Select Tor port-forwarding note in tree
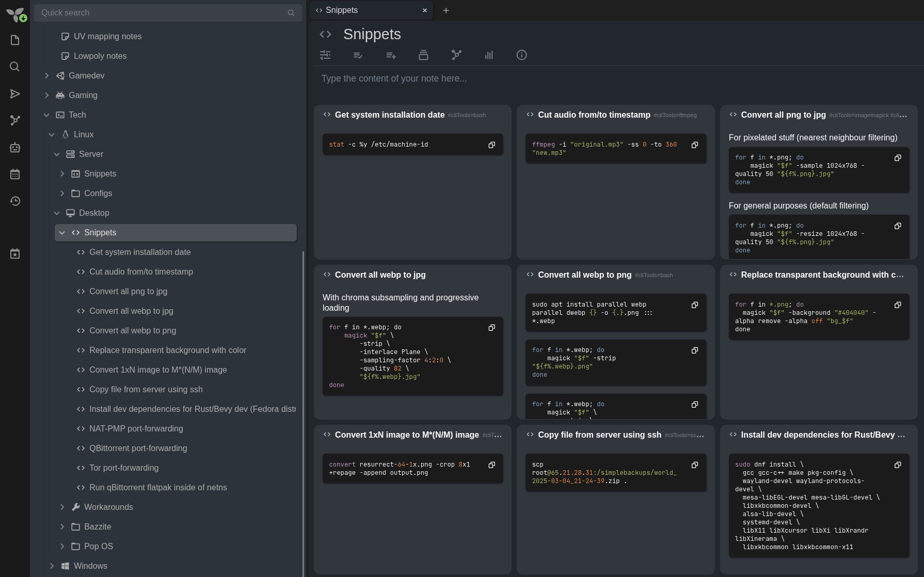 click(x=124, y=468)
